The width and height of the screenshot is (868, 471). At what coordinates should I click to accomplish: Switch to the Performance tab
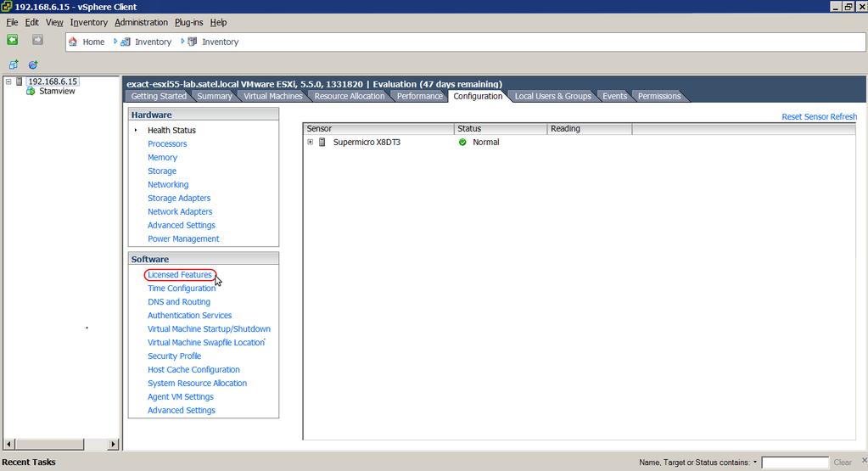click(420, 96)
